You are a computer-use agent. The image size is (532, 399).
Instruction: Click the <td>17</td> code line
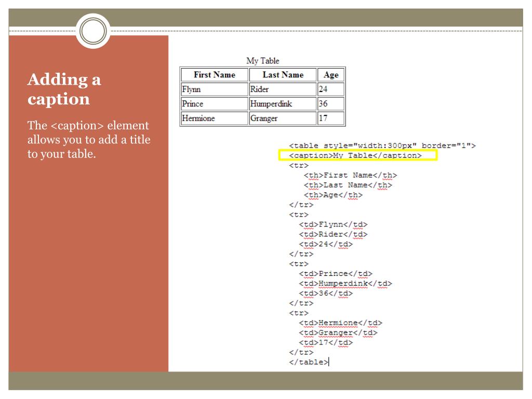pyautogui.click(x=326, y=342)
